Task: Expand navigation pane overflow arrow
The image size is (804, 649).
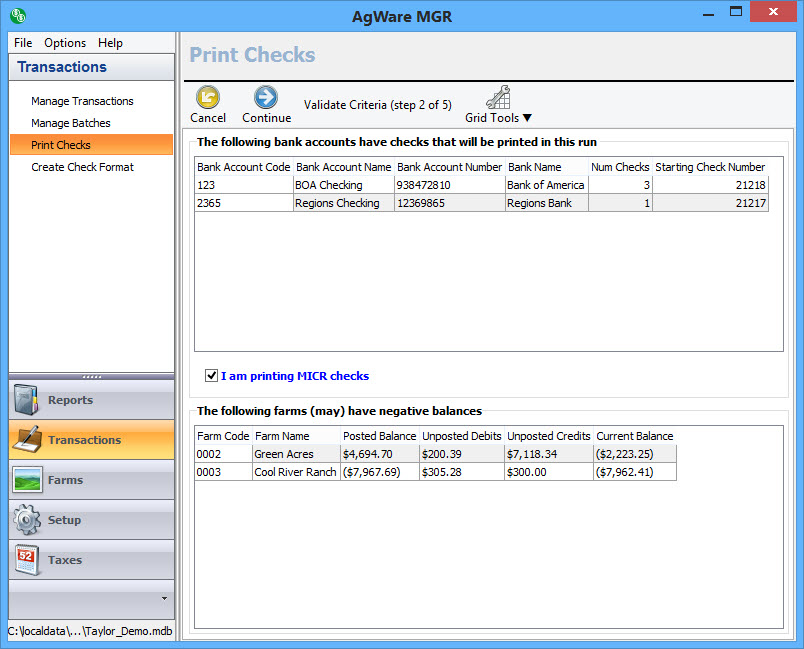Action: pyautogui.click(x=164, y=598)
